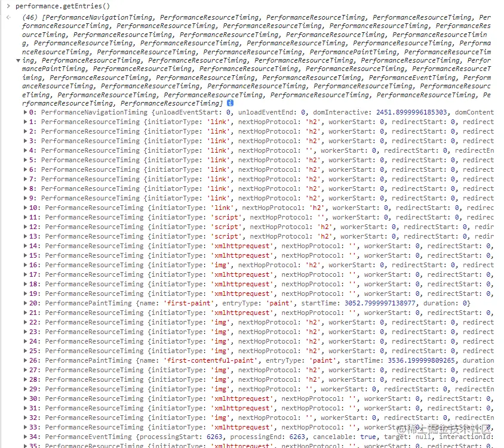Expand entry 15 xmlhttprequest resource

click(25, 255)
